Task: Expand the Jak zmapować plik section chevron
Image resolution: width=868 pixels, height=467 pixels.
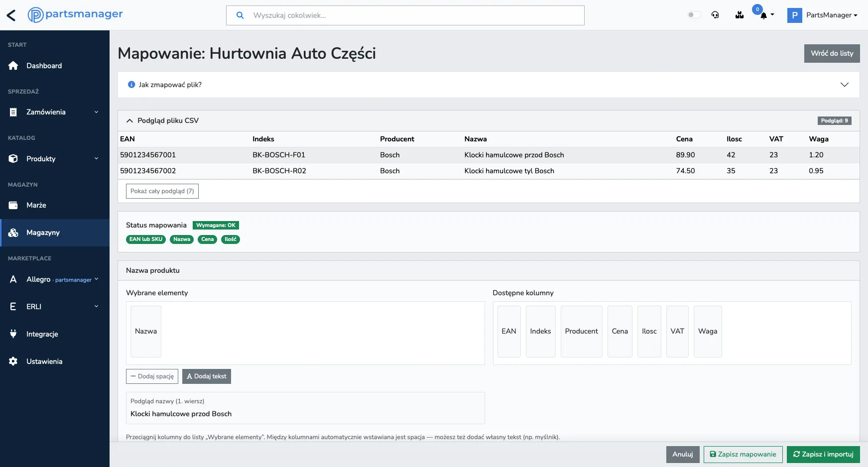Action: coord(845,85)
